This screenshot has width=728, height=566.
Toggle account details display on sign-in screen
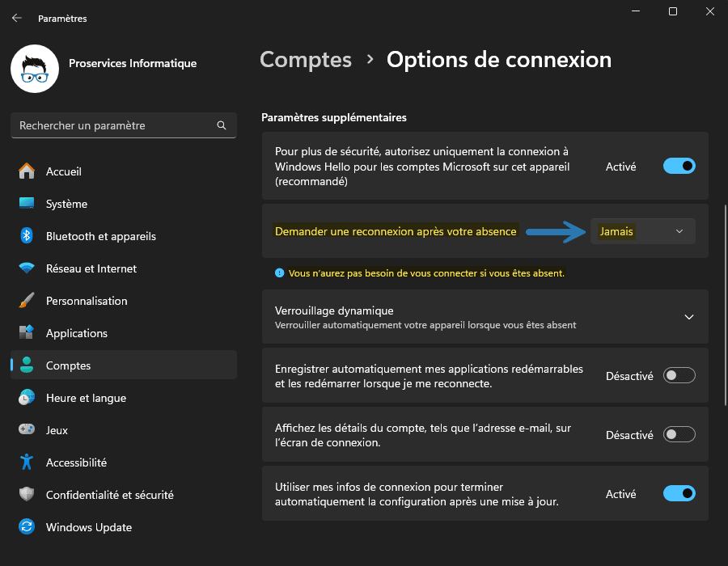[678, 434]
